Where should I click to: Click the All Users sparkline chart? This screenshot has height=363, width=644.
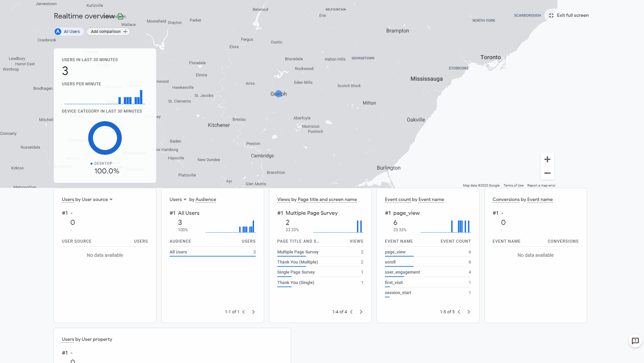pos(230,226)
